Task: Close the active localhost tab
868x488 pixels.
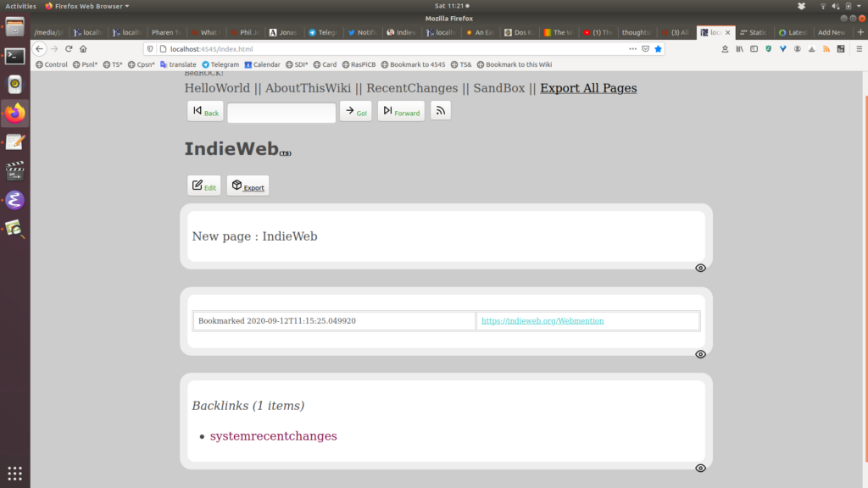Action: click(727, 32)
